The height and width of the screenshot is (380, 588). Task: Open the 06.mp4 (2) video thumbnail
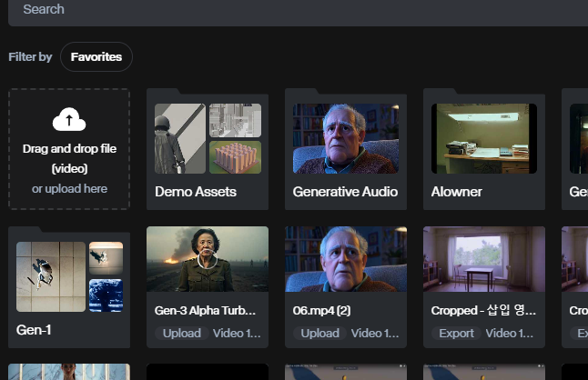(346, 259)
